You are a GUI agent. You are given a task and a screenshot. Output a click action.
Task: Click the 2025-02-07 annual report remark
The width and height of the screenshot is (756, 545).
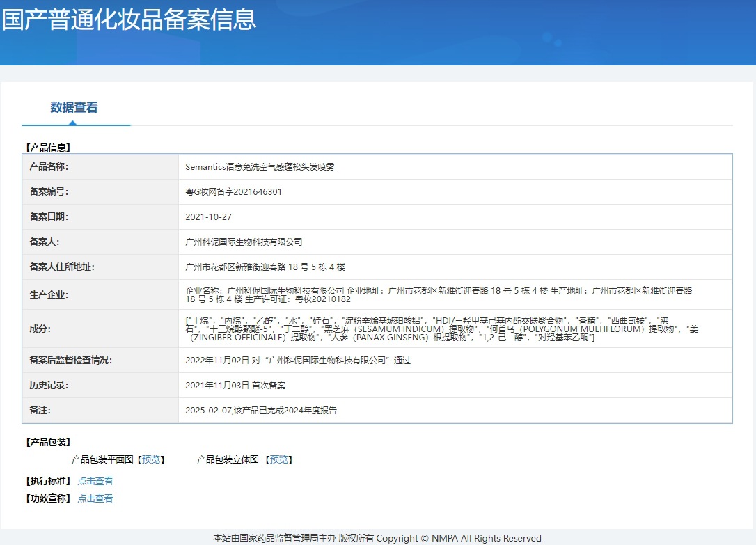pyautogui.click(x=261, y=411)
